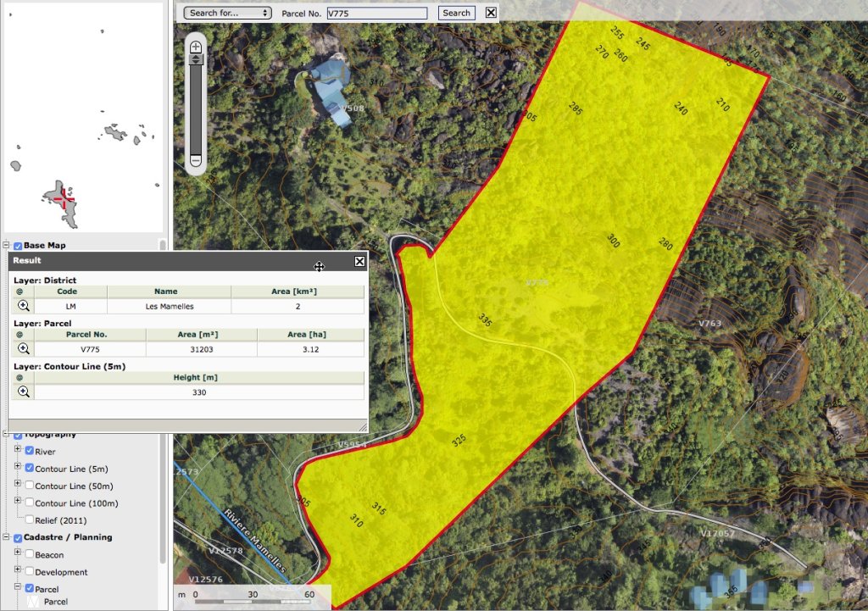Zoom in with the map plus button

coord(196,47)
